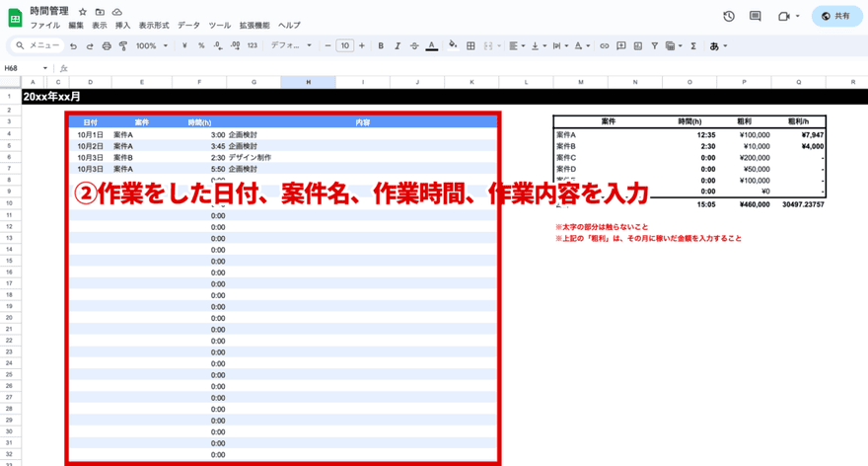This screenshot has width=868, height=466.
Task: Open the 表示 menu
Action: (x=99, y=26)
